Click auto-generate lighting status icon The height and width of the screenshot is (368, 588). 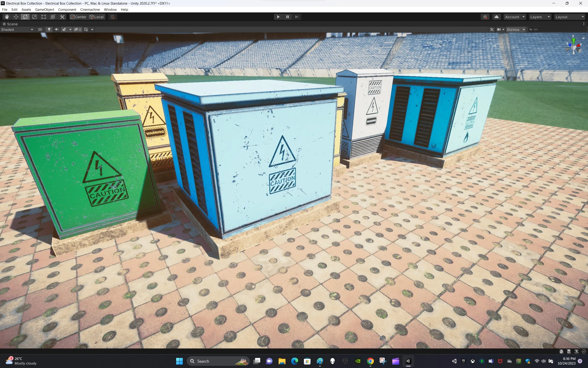pyautogui.click(x=576, y=351)
